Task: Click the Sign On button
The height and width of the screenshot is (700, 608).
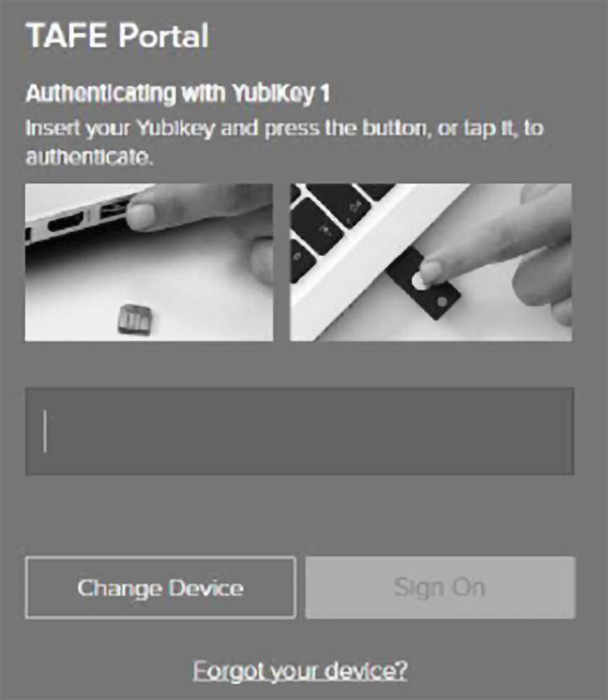Action: [440, 588]
